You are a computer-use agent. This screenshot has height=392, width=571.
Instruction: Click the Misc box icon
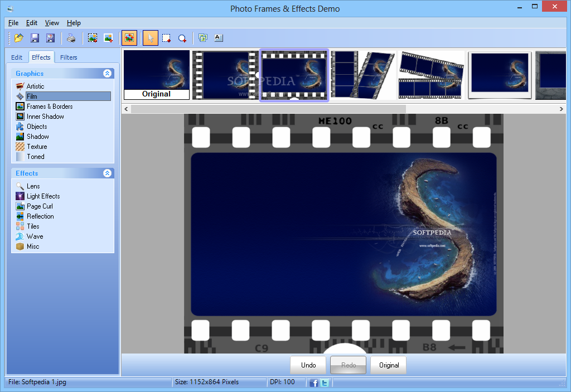coord(20,246)
